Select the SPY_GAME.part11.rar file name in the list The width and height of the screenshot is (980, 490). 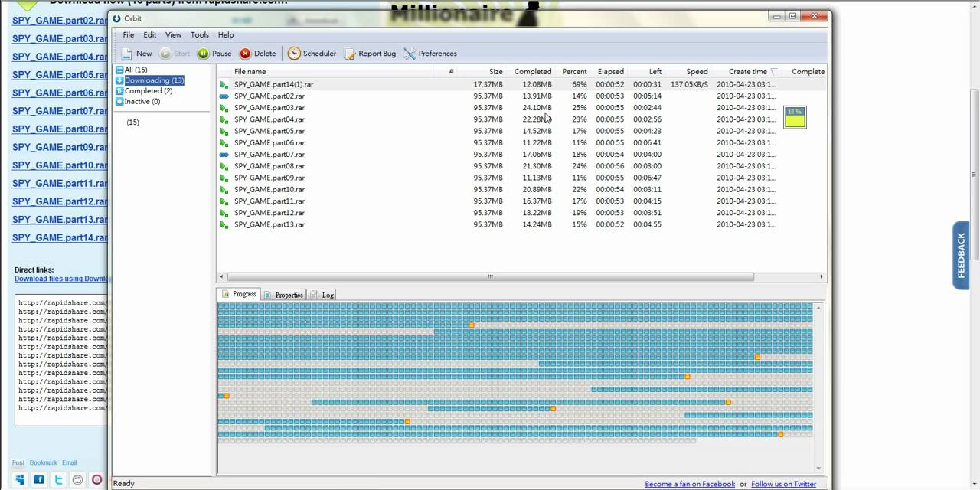click(269, 201)
